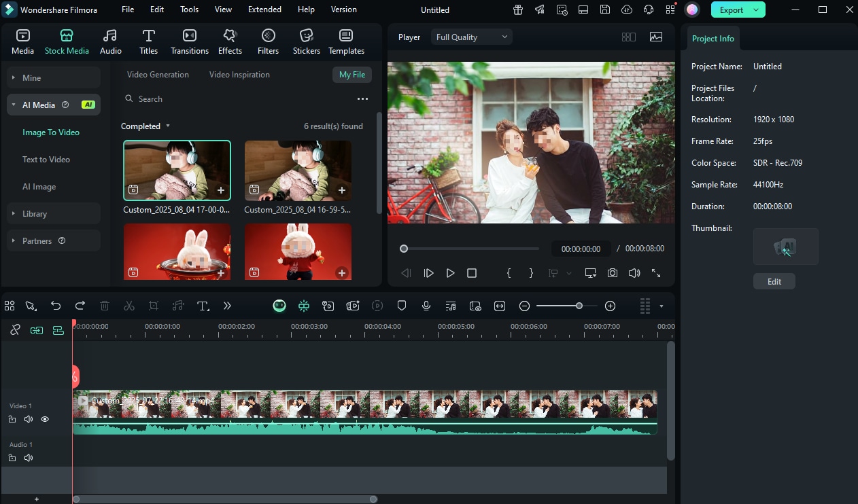Click the paper plane share icon
The height and width of the screenshot is (504, 858).
point(540,10)
